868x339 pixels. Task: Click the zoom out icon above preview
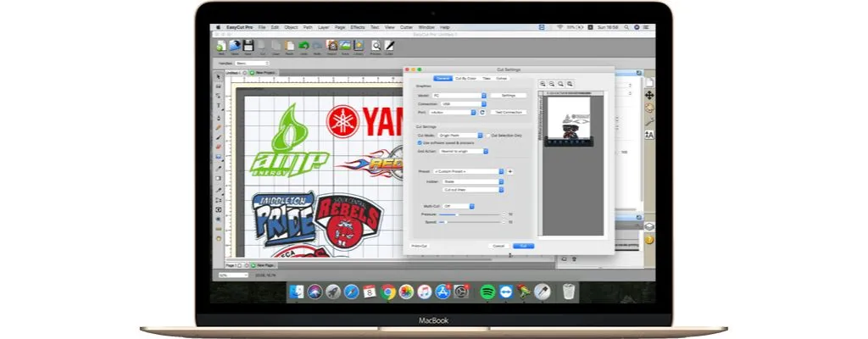[552, 84]
